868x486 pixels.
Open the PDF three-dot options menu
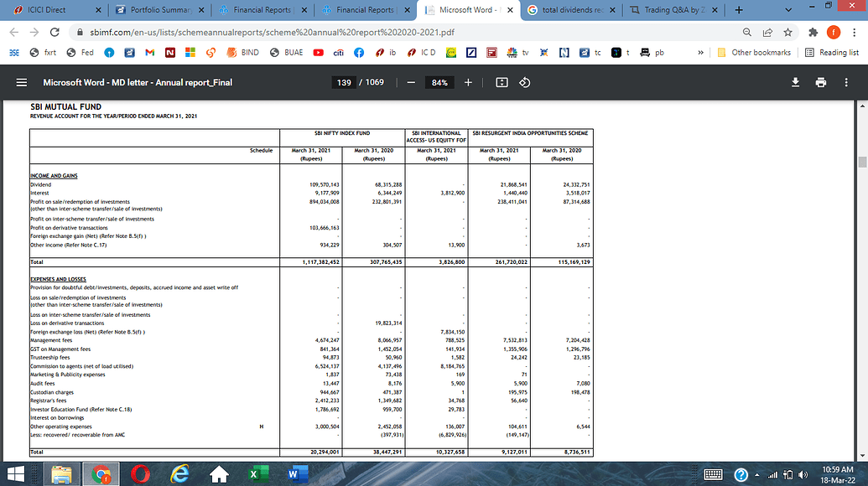[845, 82]
